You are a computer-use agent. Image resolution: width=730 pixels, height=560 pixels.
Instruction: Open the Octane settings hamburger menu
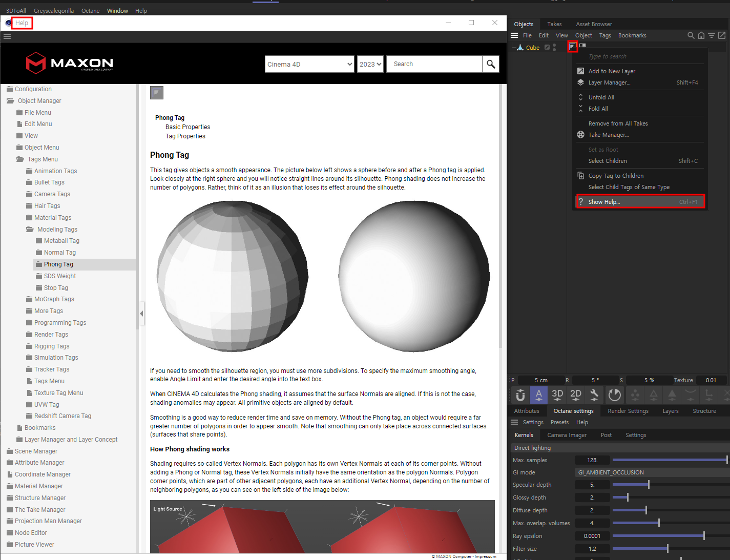click(x=514, y=422)
